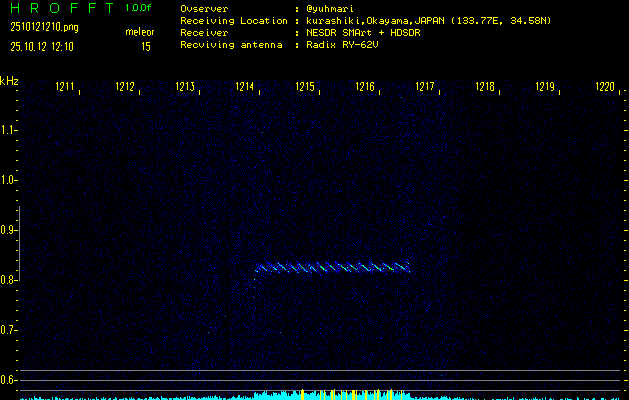Screen dimensions: 629x400
Task: Click the yellow meteor label
Action: click(x=140, y=32)
